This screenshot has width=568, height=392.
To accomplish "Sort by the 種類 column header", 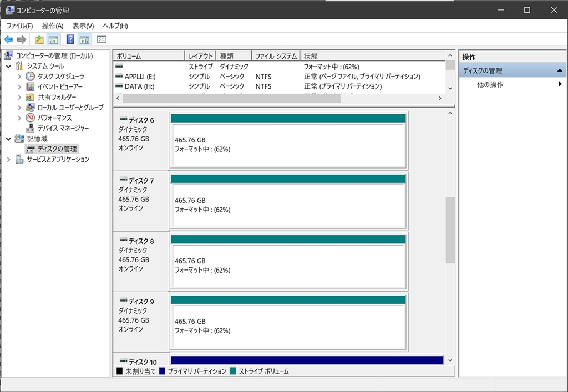I will 234,56.
